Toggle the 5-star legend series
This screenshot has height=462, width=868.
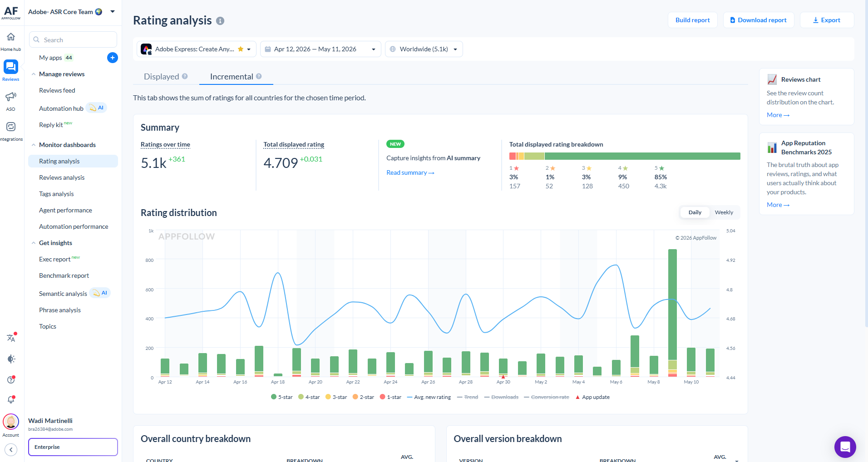(x=282, y=397)
